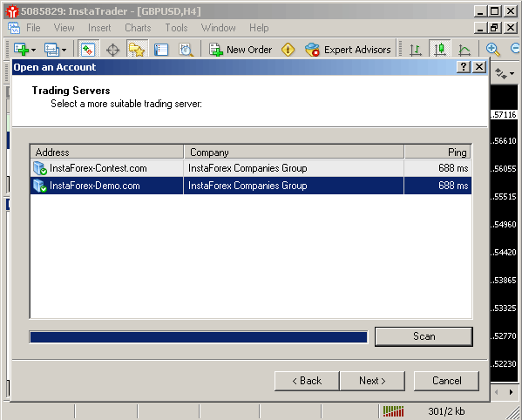Click the Profiles icon in toolbar
Screen dimensions: 522x420
click(x=51, y=50)
